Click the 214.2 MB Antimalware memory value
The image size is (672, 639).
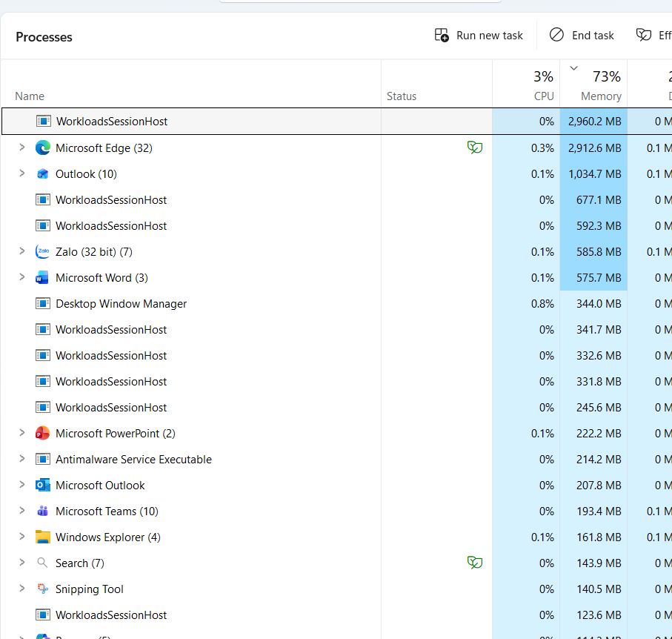[x=599, y=460]
